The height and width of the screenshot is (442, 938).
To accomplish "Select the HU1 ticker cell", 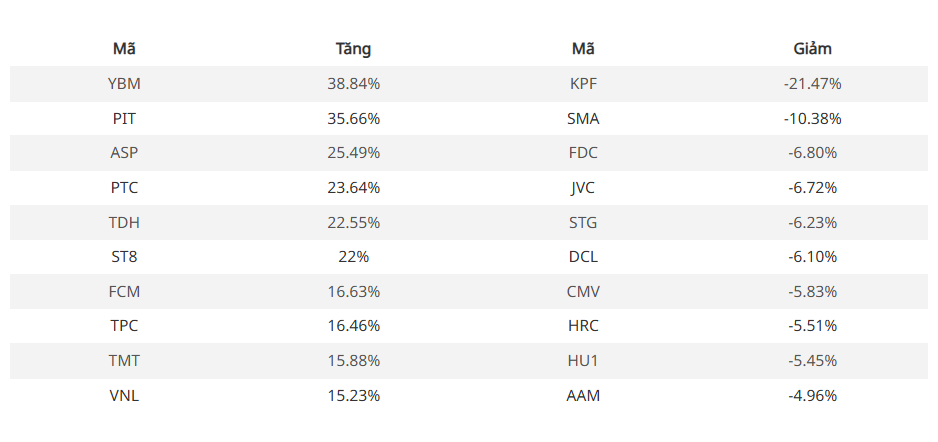I will click(583, 360).
